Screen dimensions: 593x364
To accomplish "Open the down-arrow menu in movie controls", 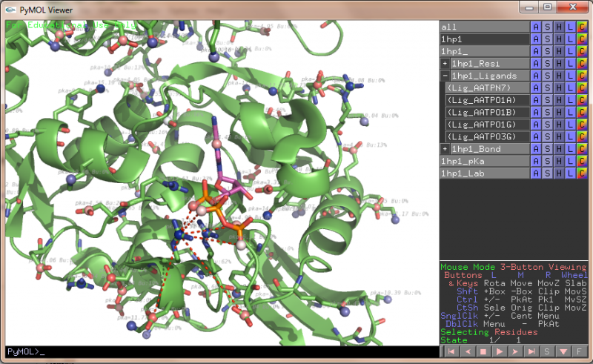I will pyautogui.click(x=564, y=351).
